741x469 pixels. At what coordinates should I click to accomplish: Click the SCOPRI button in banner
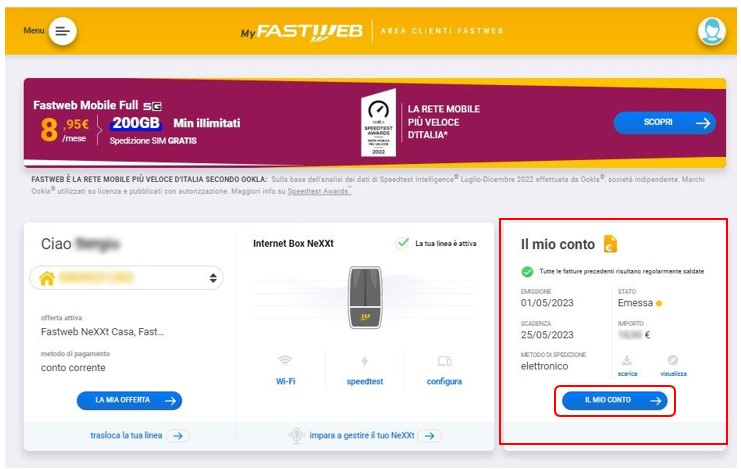[x=664, y=123]
